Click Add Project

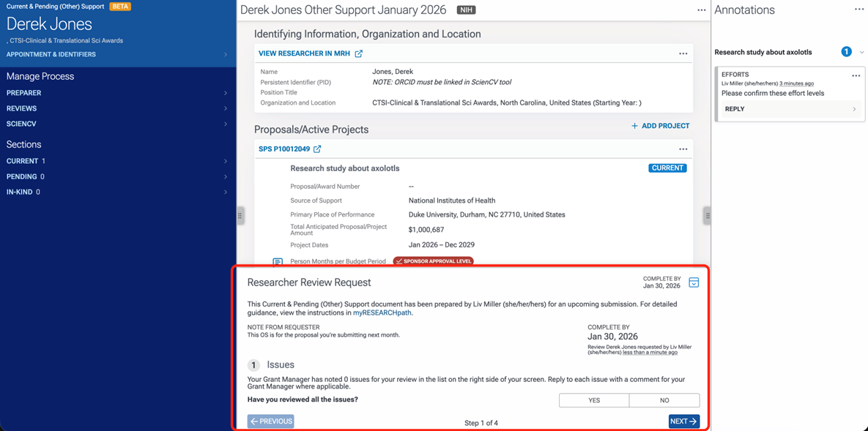click(x=660, y=126)
